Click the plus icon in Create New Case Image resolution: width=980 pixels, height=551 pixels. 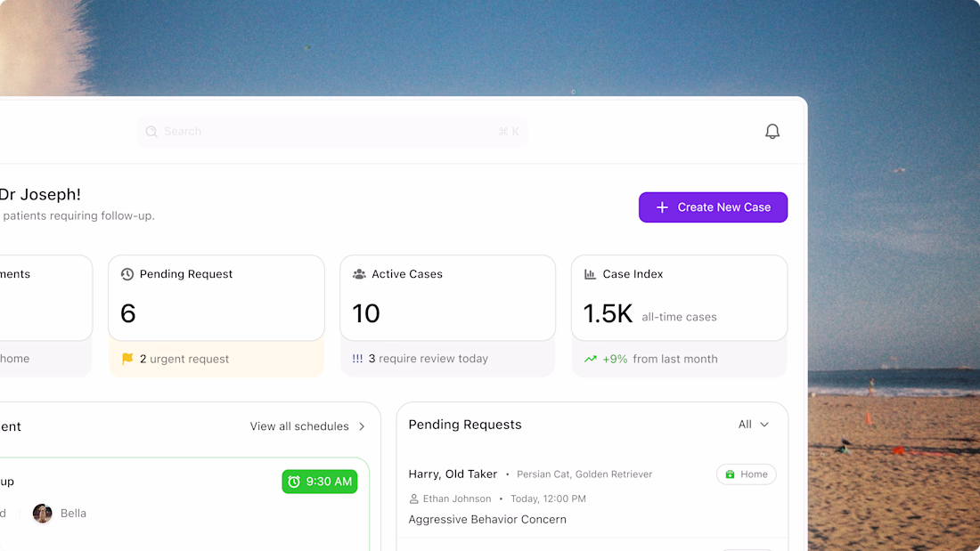click(x=662, y=207)
